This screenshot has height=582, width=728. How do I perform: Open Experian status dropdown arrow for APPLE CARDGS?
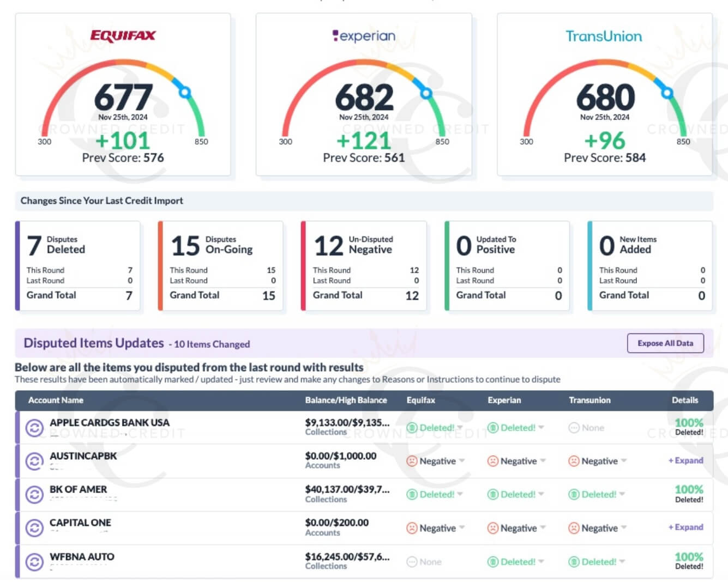point(542,428)
